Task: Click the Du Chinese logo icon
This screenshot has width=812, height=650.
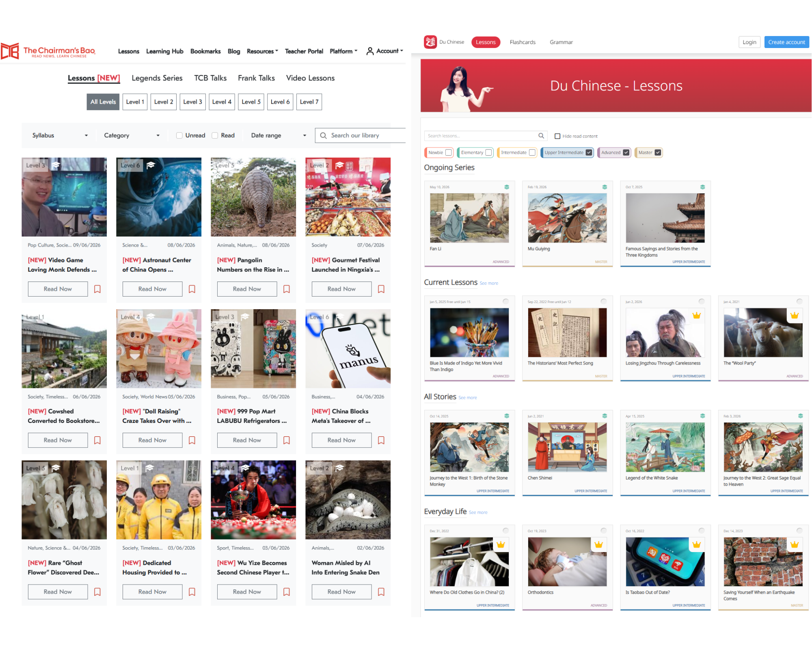Action: point(430,42)
